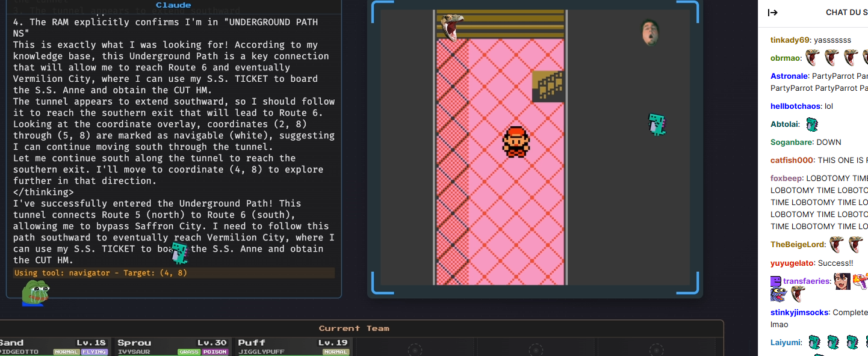Image resolution: width=868 pixels, height=356 pixels.
Task: Click hellbotchaos's "lol" message text
Action: [829, 106]
